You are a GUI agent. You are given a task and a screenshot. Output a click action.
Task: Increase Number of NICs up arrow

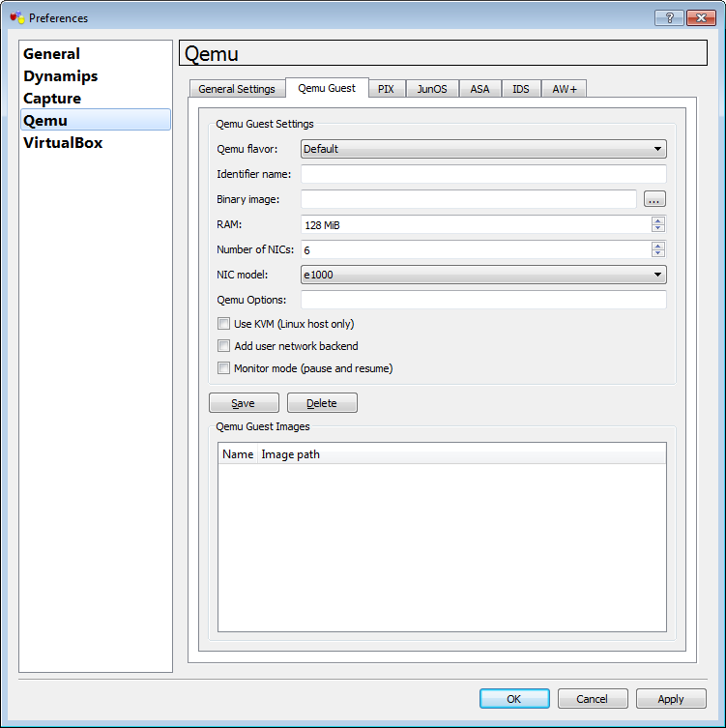[657, 246]
